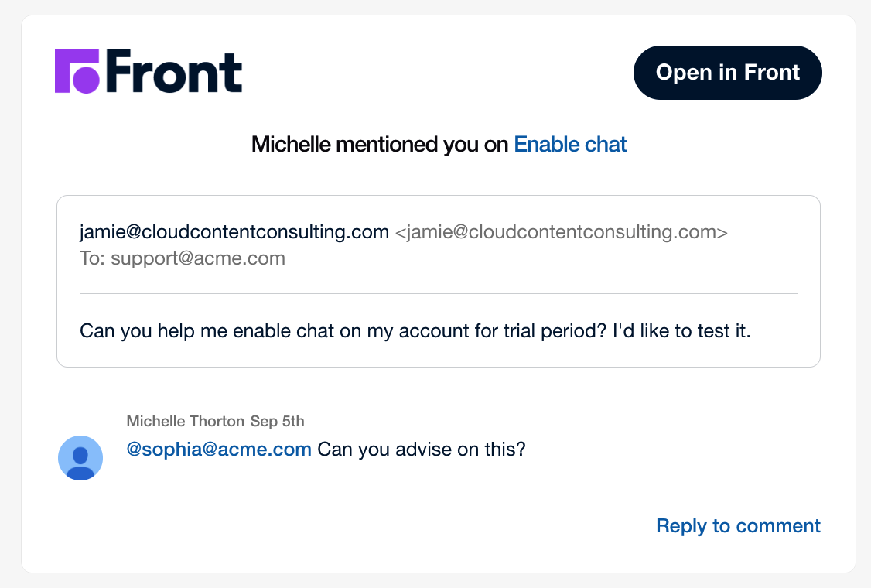Screen dimensions: 871x588
Task: Click the @sophia@acme.com mention
Action: tap(219, 449)
